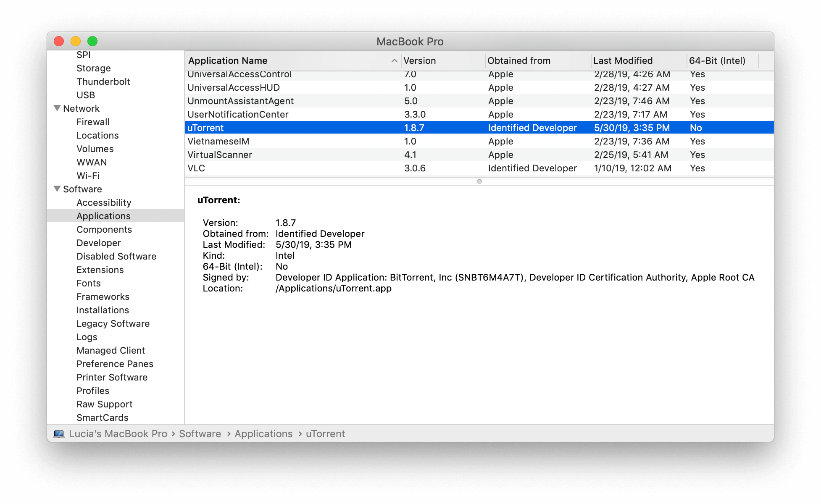The width and height of the screenshot is (821, 504).
Task: Drag the horizontal scrollbar in application list
Action: point(478,182)
